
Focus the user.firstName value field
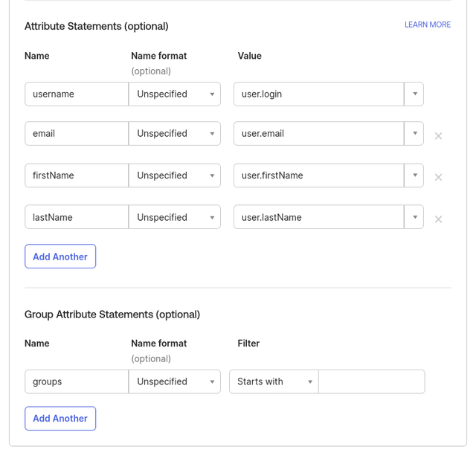click(x=319, y=175)
